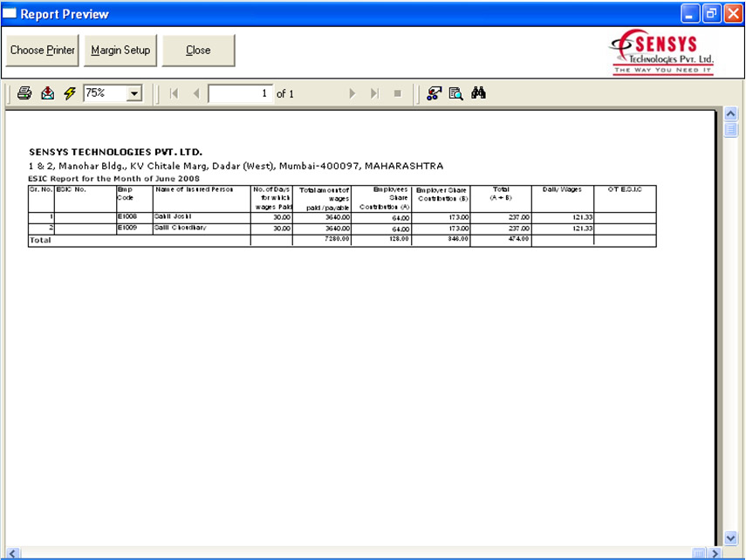746x560 pixels.
Task: Click the 'of 1' page count text
Action: tap(285, 93)
